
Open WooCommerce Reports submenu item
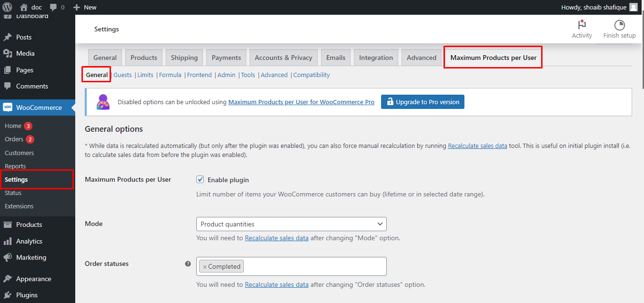tap(15, 166)
